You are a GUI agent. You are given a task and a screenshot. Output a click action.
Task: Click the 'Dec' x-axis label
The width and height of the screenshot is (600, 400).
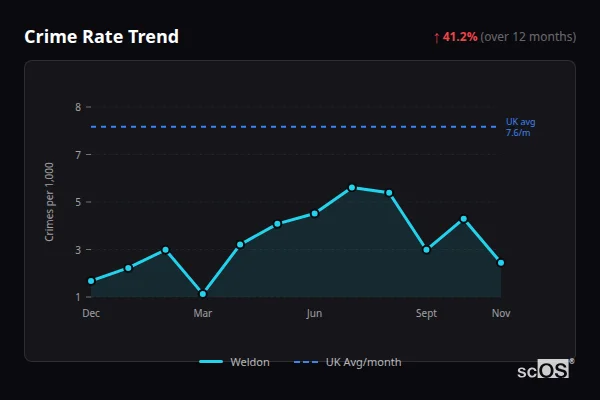point(91,313)
